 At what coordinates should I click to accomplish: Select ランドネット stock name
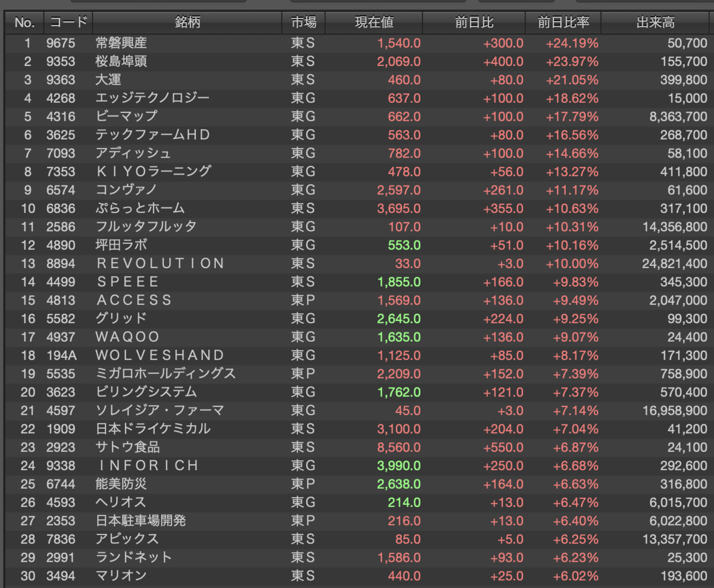click(x=133, y=558)
